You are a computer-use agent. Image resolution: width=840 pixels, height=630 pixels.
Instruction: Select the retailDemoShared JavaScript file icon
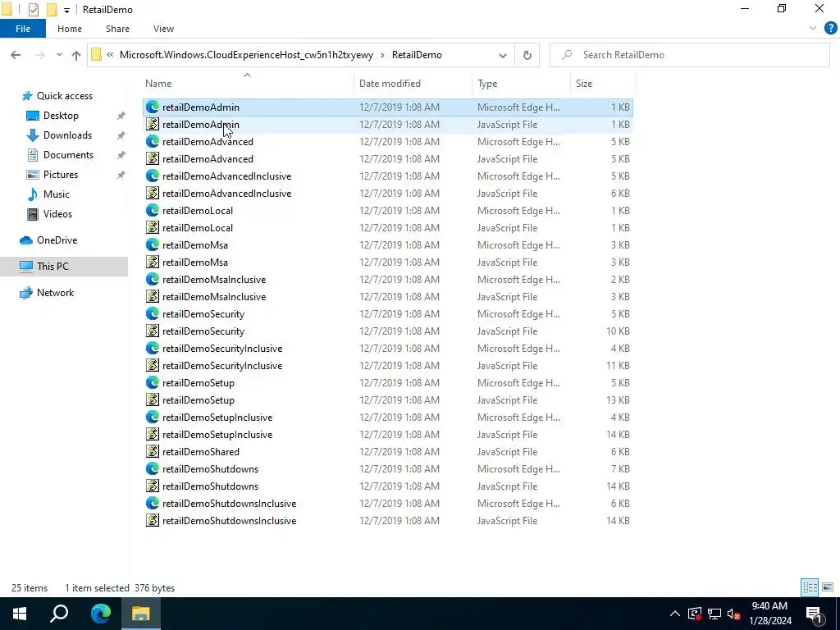pyautogui.click(x=153, y=452)
